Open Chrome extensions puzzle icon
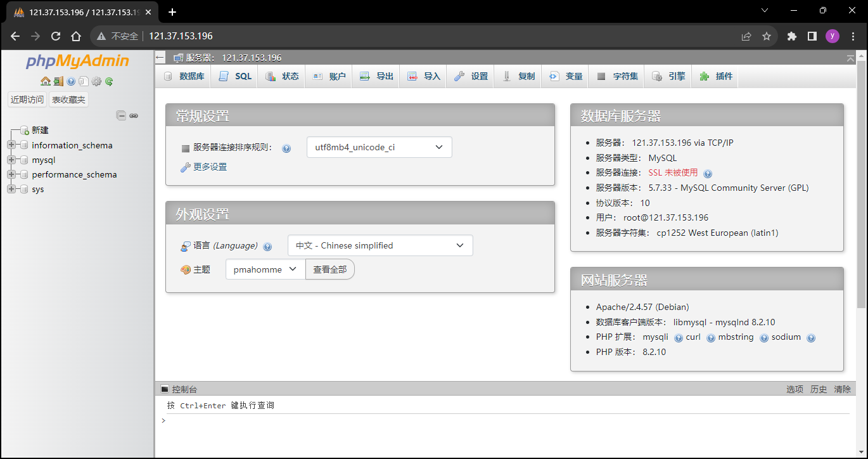This screenshot has width=868, height=459. (x=791, y=36)
